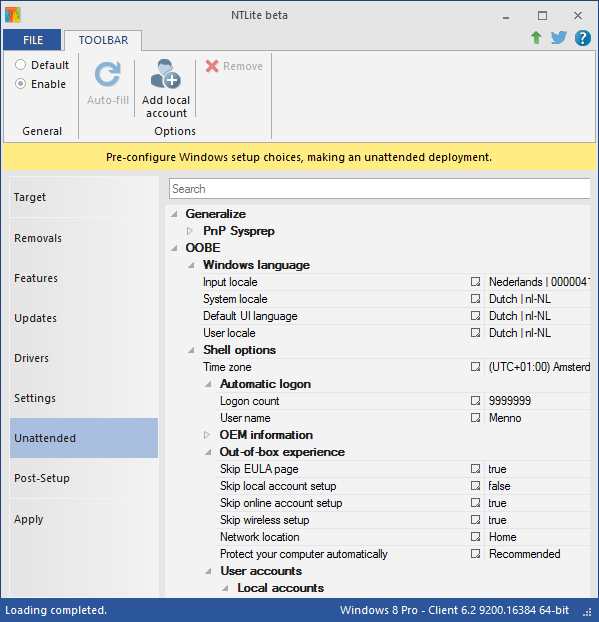This screenshot has width=599, height=622.
Task: Click edit icon beside Default UI language
Action: [475, 316]
